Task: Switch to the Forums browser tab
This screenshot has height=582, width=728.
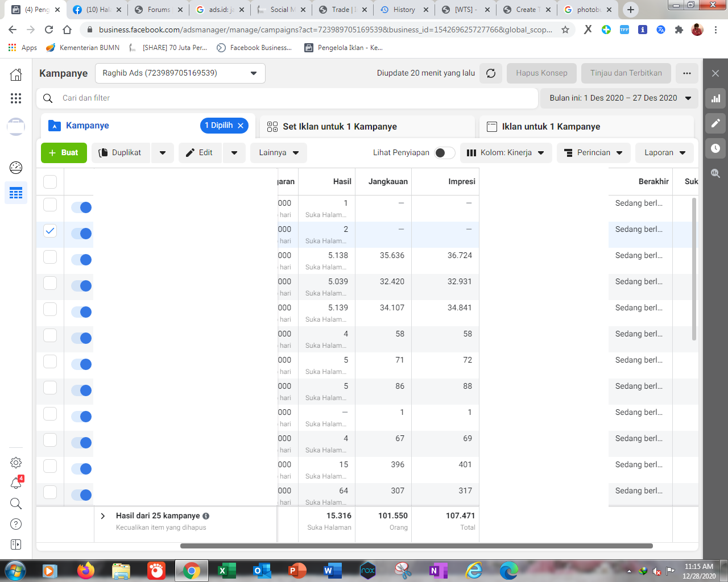Action: tap(158, 10)
